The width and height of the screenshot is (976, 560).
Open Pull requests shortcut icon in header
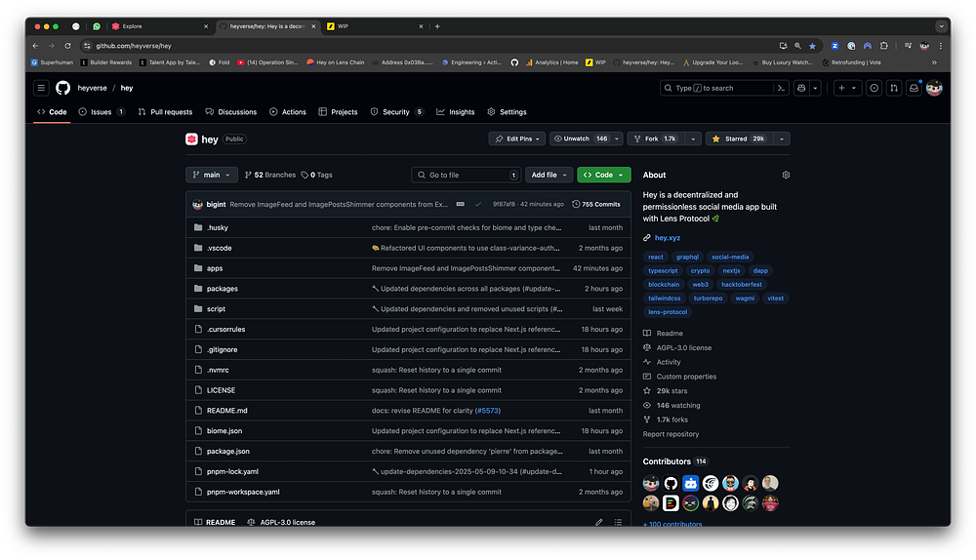point(894,88)
